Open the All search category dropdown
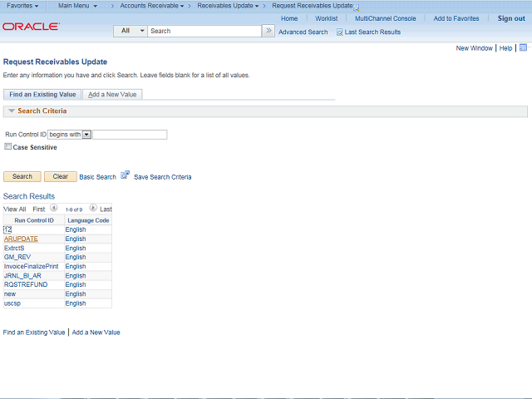The width and height of the screenshot is (532, 399). [131, 31]
